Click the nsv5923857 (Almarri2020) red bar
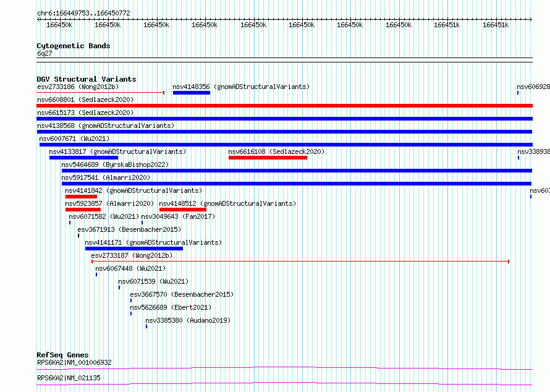 tap(83, 210)
